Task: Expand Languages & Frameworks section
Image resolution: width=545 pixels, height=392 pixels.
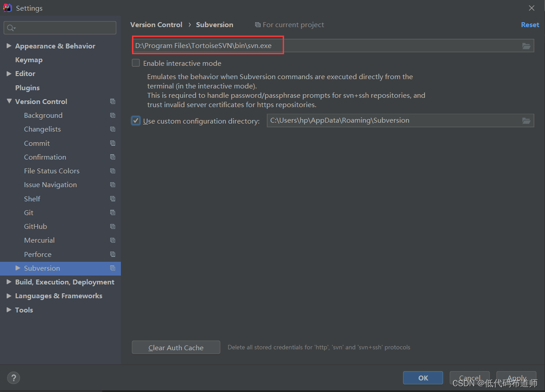Action: [9, 296]
